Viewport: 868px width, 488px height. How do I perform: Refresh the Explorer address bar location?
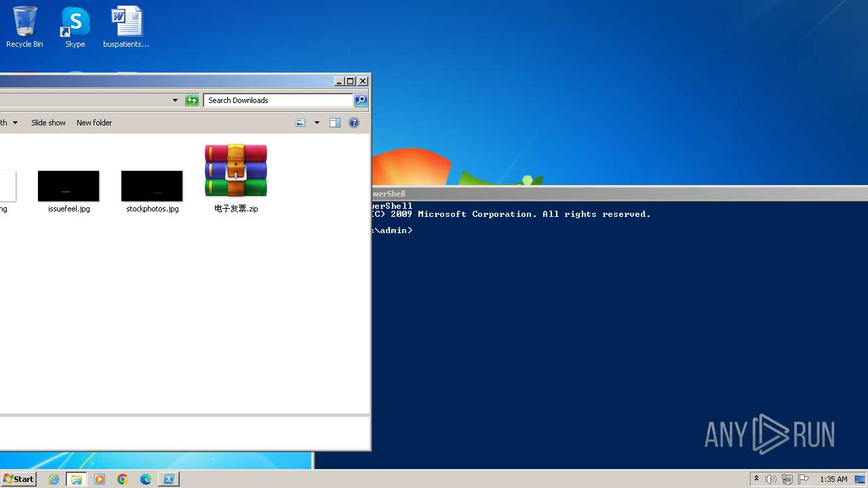coord(192,100)
